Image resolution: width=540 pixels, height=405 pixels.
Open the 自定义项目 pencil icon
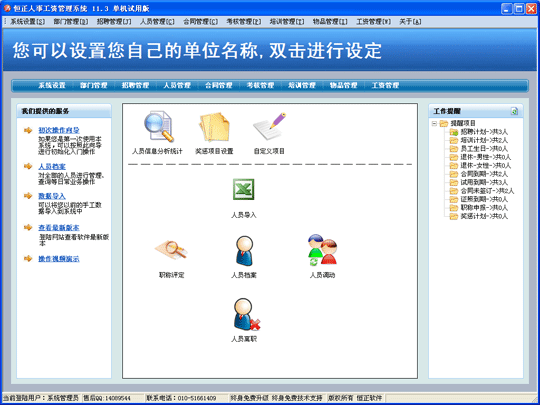[x=269, y=126]
